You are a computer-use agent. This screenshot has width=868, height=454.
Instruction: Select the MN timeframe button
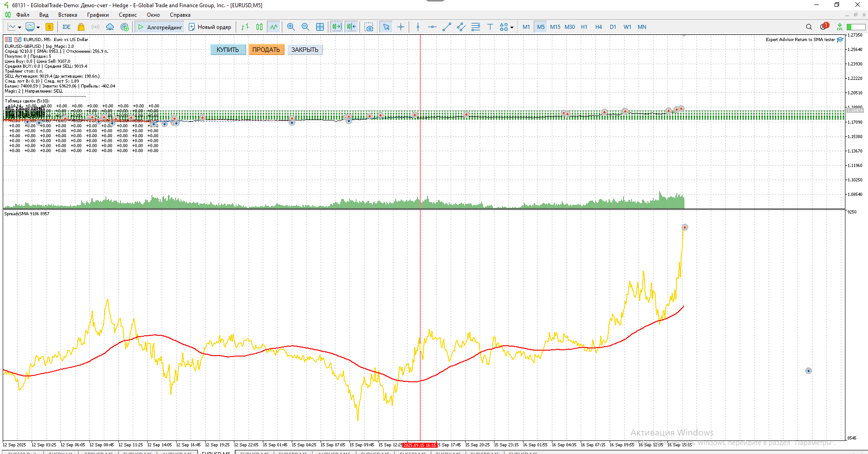(642, 27)
